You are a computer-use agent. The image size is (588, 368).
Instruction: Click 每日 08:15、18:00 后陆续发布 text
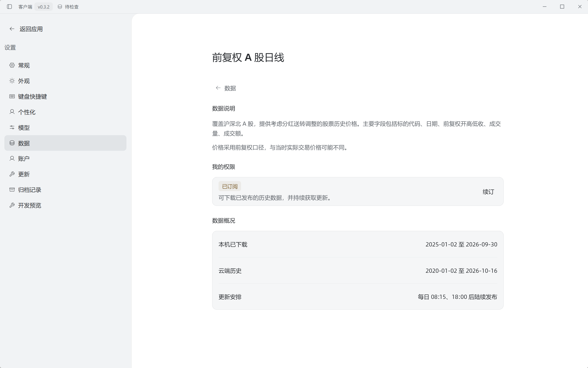(457, 297)
